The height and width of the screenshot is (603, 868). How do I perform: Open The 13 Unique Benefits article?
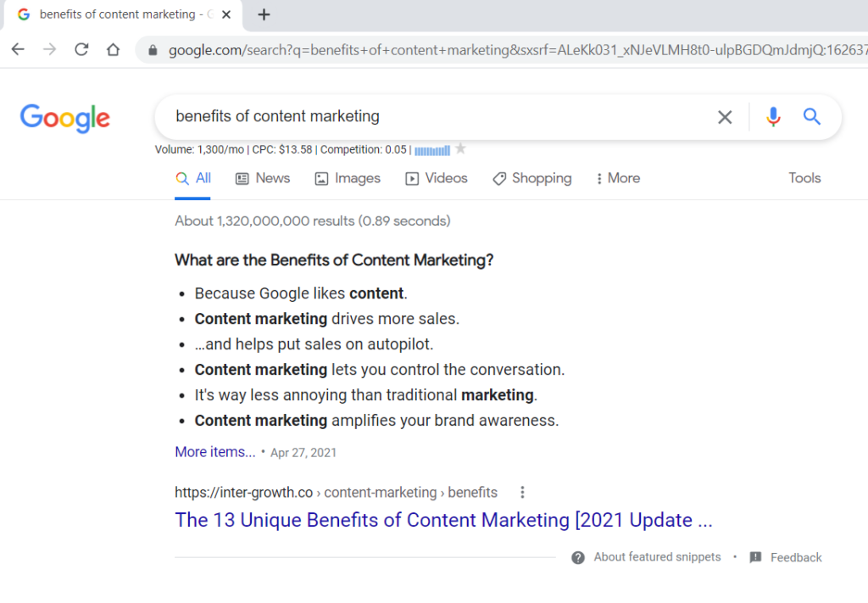tap(443, 520)
